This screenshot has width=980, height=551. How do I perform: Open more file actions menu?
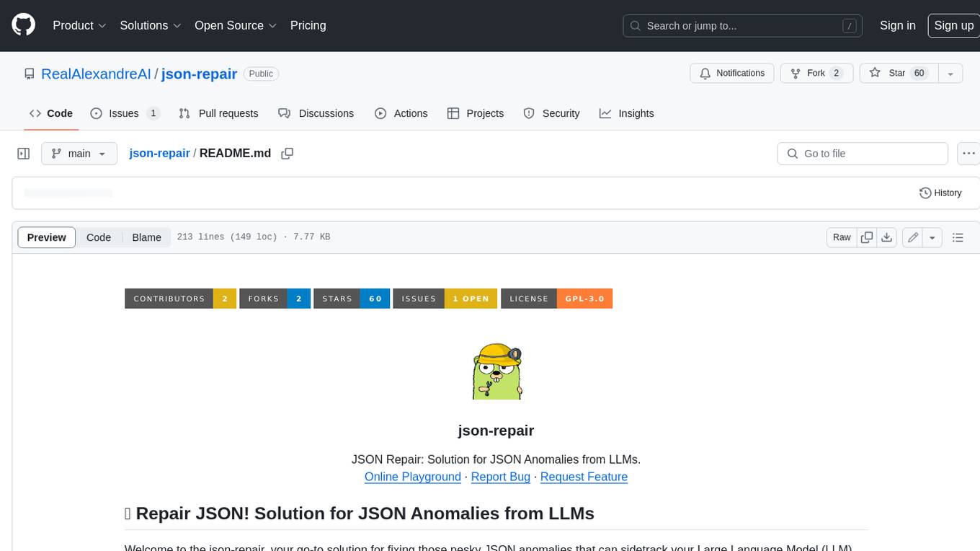click(968, 154)
